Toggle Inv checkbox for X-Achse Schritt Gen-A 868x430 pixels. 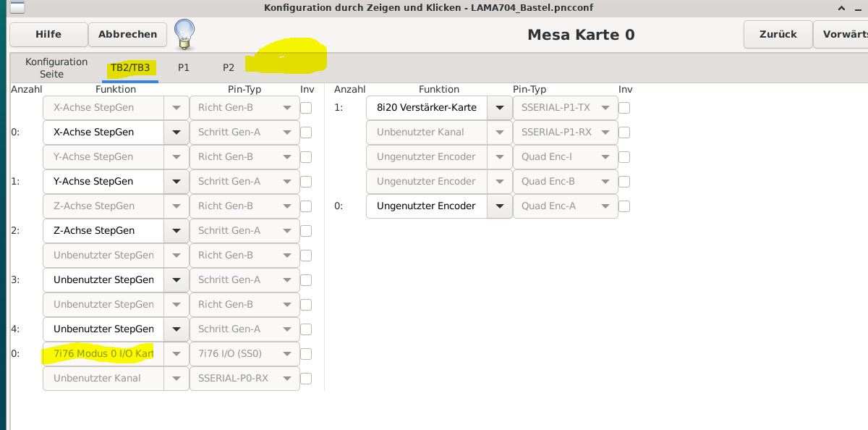coord(306,132)
